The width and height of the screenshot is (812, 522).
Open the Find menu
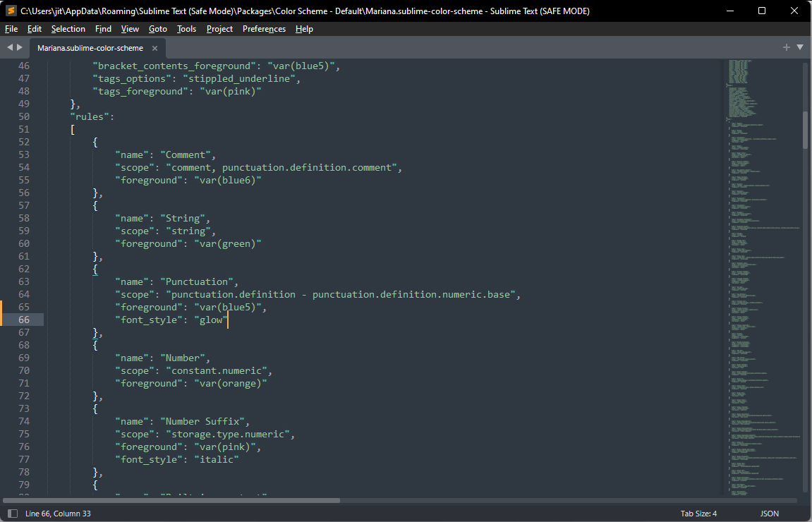[103, 29]
